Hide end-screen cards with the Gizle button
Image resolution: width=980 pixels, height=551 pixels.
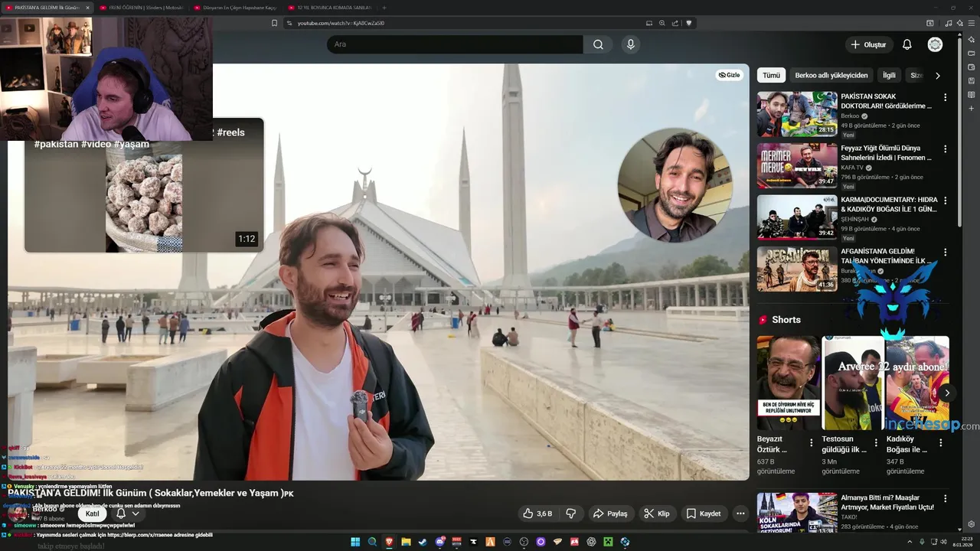730,75
